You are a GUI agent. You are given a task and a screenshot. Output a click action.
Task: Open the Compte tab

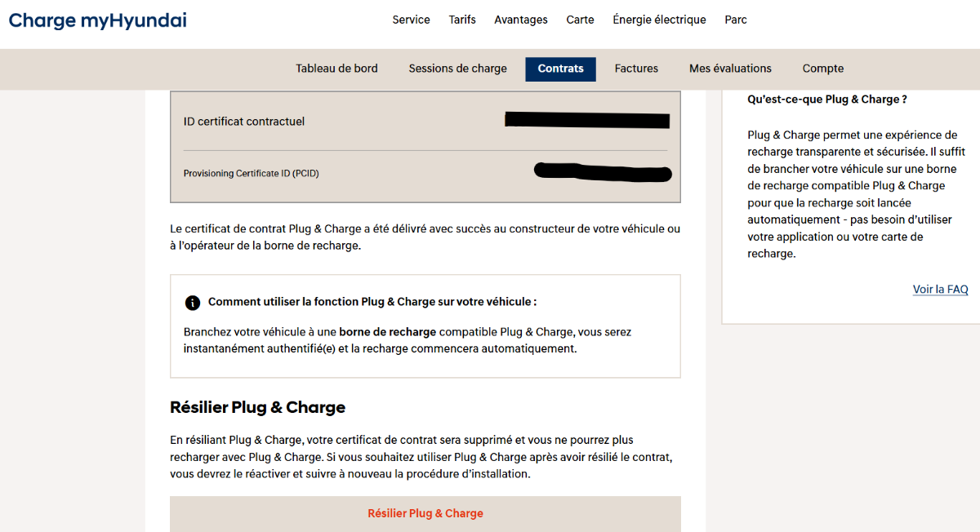(x=822, y=69)
